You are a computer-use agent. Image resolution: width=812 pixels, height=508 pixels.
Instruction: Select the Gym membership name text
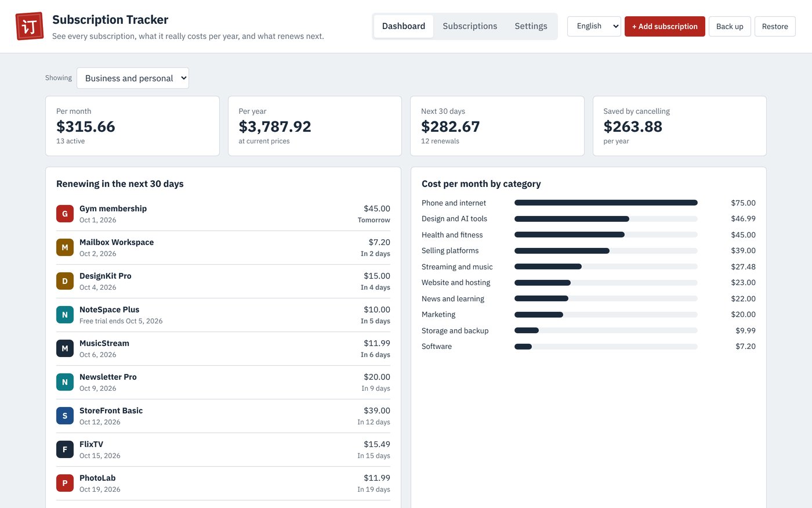coord(113,208)
